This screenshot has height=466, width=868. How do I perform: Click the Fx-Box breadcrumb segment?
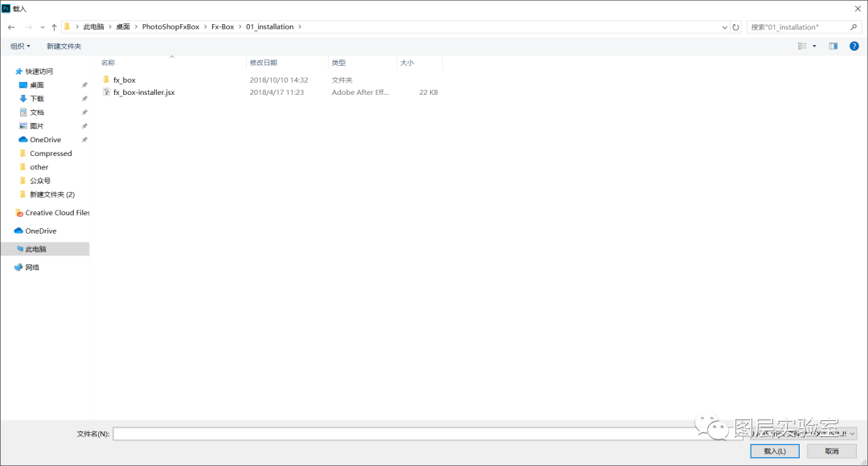click(x=223, y=27)
